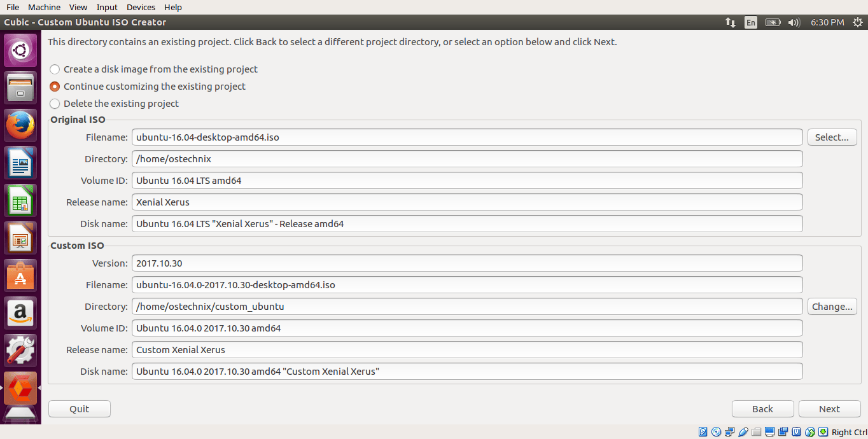Click the Custom ISO Version field
Viewport: 868px width, 439px height.
tap(467, 263)
